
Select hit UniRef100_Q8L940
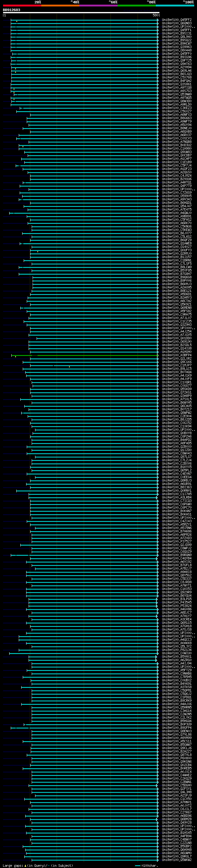(x=177, y=37)
